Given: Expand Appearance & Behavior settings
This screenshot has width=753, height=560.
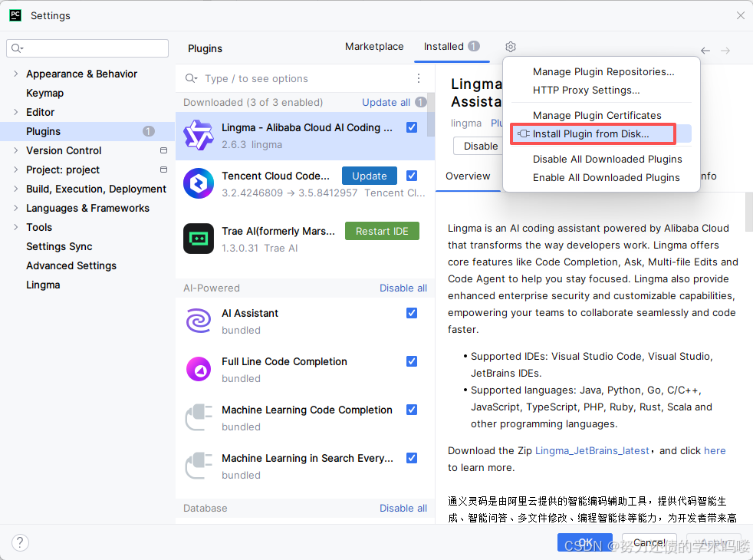Looking at the screenshot, I should (16, 74).
